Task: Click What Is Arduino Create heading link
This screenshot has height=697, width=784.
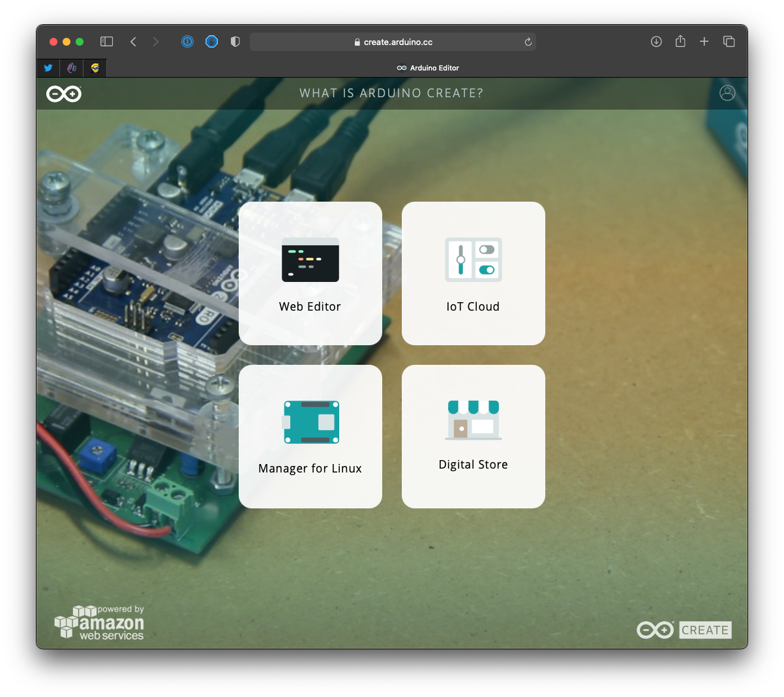Action: pyautogui.click(x=391, y=93)
